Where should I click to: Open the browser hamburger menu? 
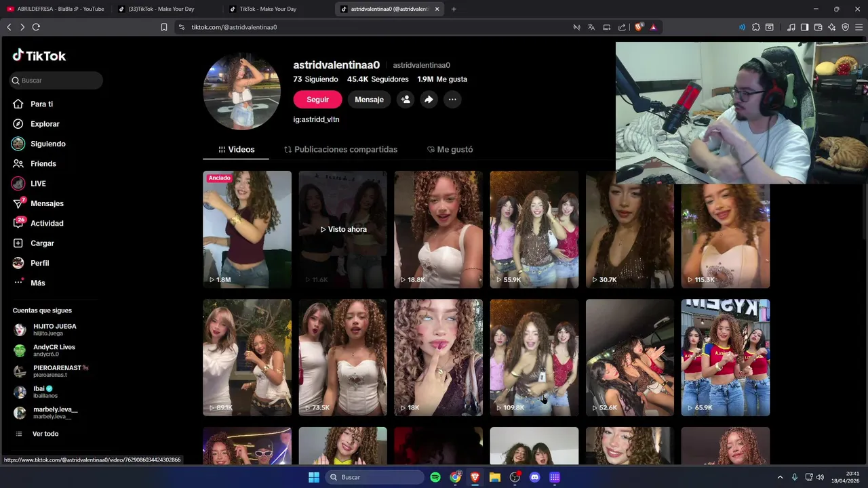pos(859,27)
